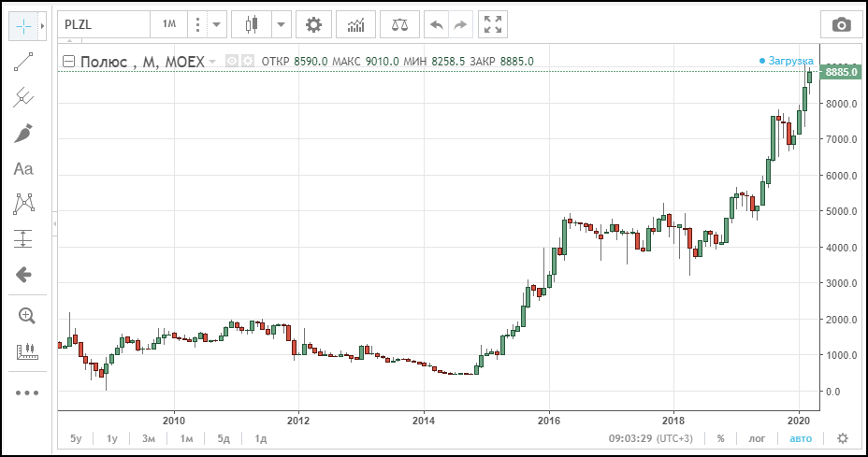Expand the candlestick chart style dropdown
This screenshot has width=868, height=457.
[282, 25]
